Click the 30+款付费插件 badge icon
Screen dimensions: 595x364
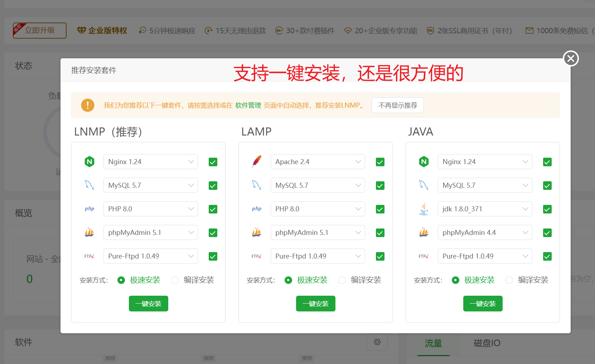click(x=279, y=31)
